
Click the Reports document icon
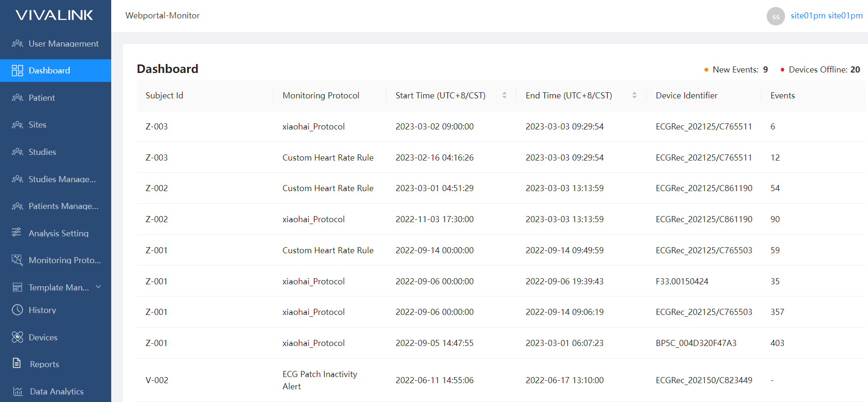17,363
